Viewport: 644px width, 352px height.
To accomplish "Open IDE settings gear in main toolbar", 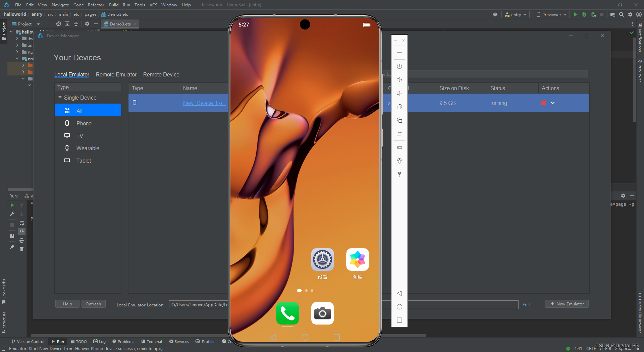I will 630,14.
